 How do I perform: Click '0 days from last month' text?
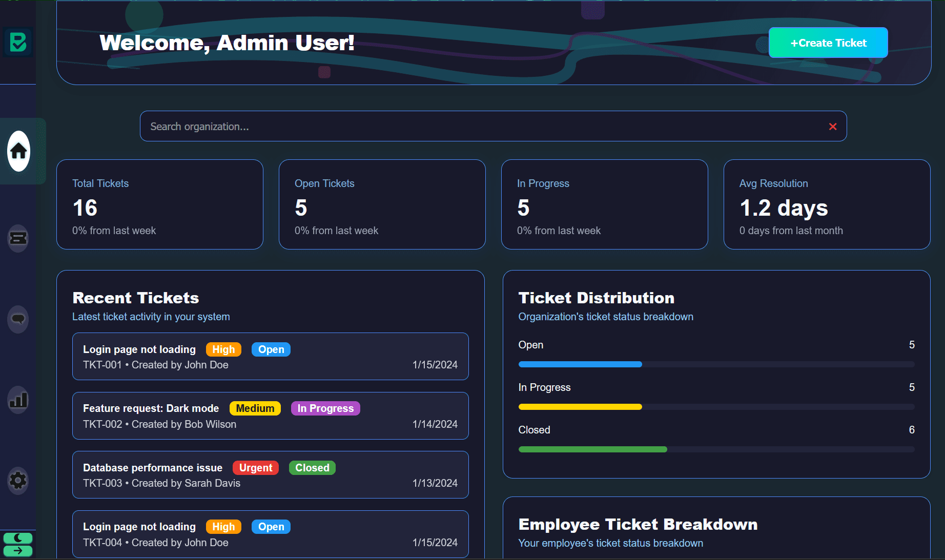click(x=791, y=231)
